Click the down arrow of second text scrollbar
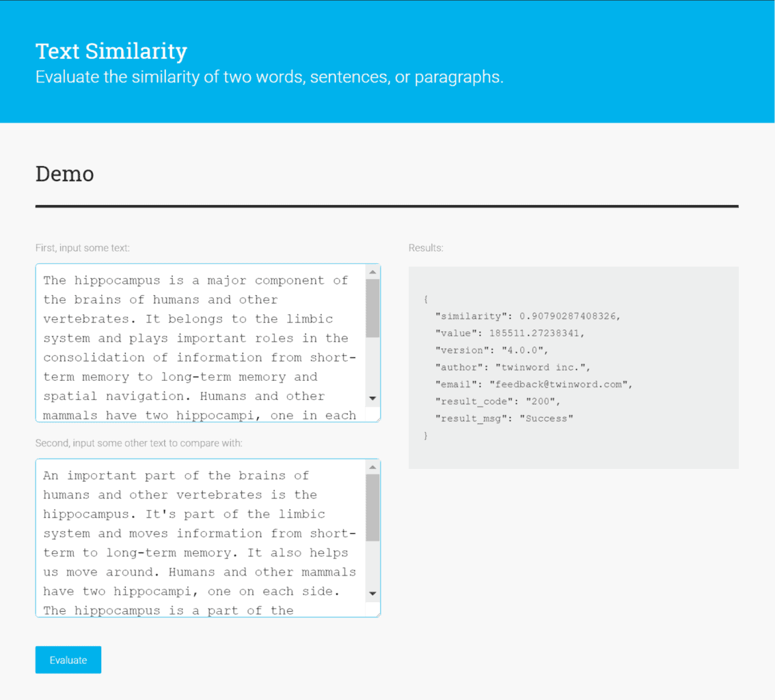The image size is (775, 700). 372,593
